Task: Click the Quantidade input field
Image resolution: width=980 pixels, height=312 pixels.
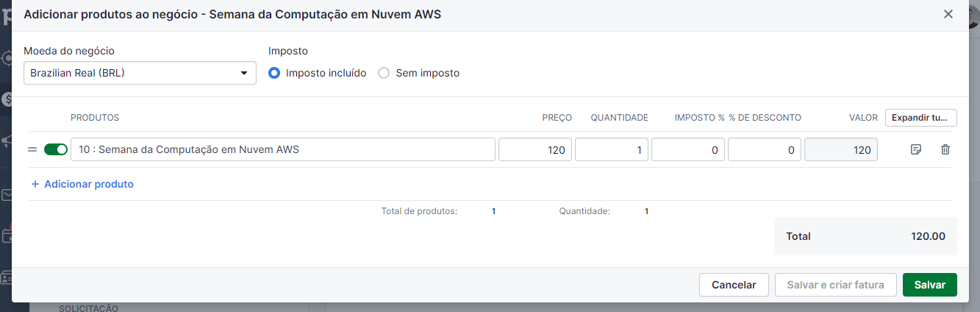Action: tap(612, 149)
